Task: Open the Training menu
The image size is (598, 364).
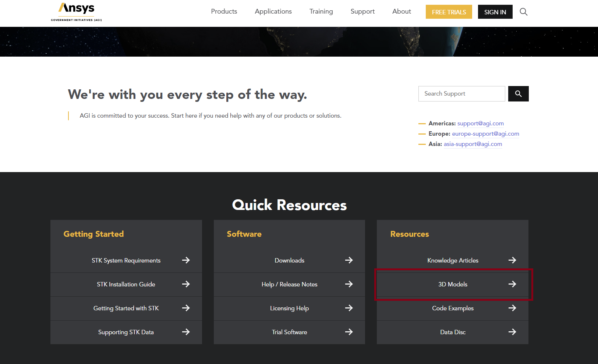Action: pyautogui.click(x=321, y=11)
